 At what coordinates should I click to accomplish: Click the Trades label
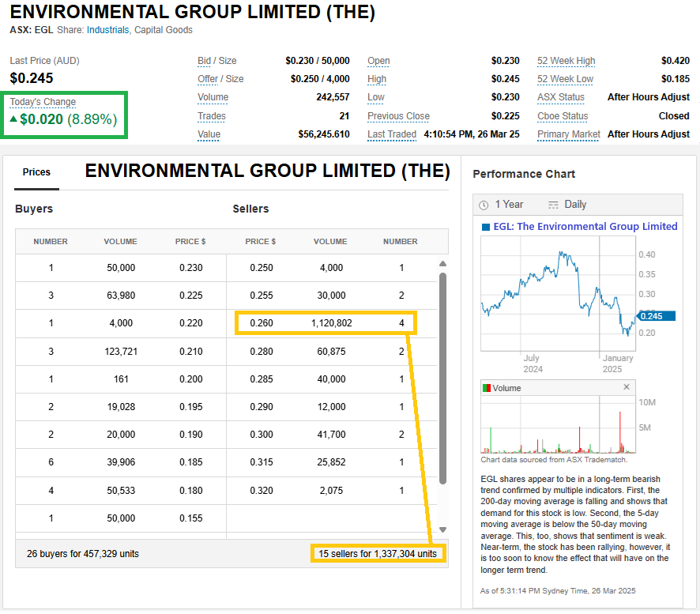coord(212,116)
